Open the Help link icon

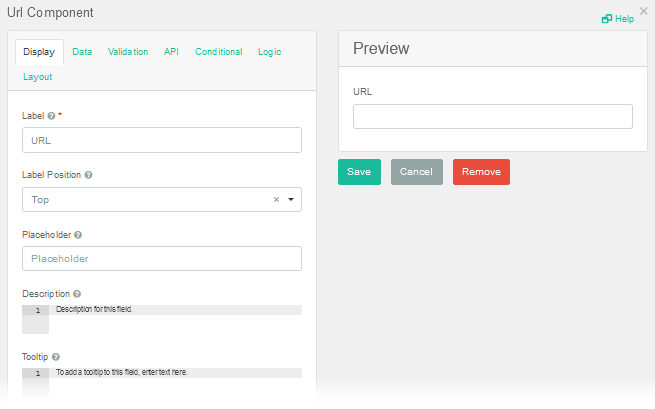click(606, 19)
